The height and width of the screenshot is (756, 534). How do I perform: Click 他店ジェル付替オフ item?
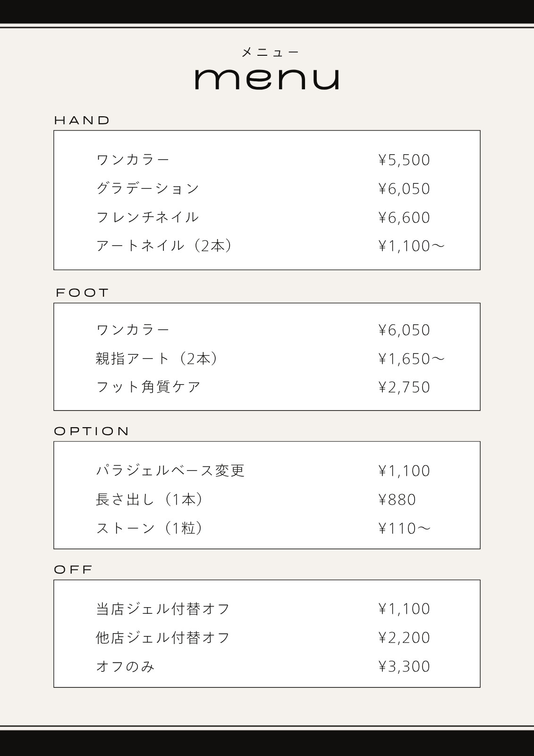click(163, 638)
